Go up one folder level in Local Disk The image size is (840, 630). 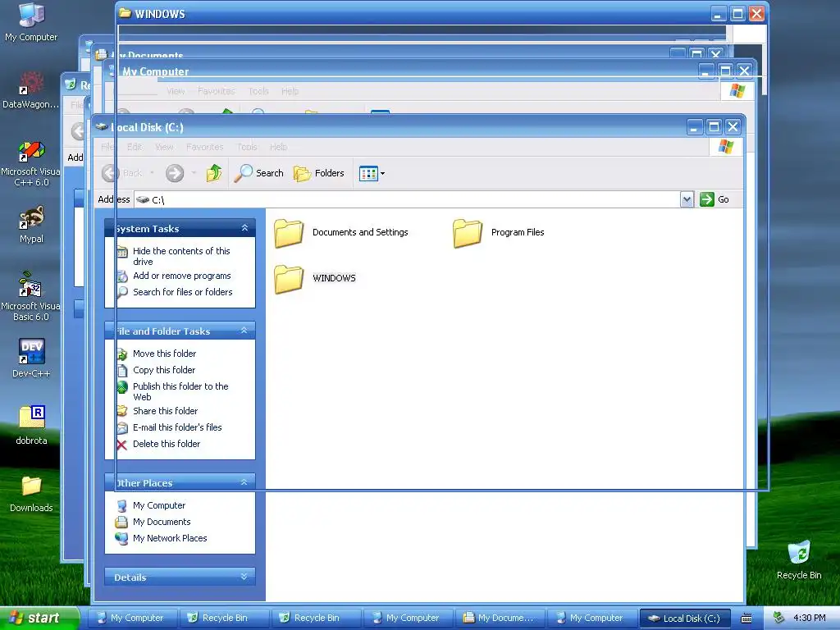[x=214, y=173]
